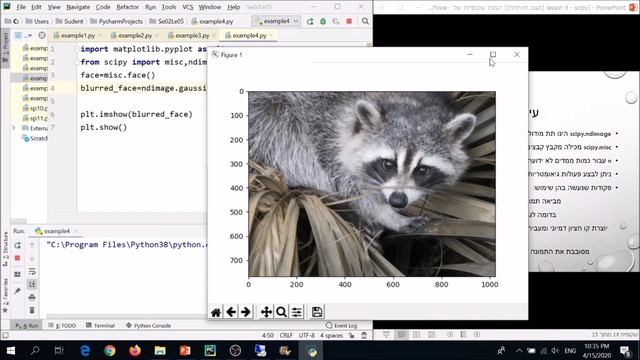Click PycharmProjects in breadcrumb path
Image resolution: width=640 pixels, height=360 pixels.
(x=116, y=21)
